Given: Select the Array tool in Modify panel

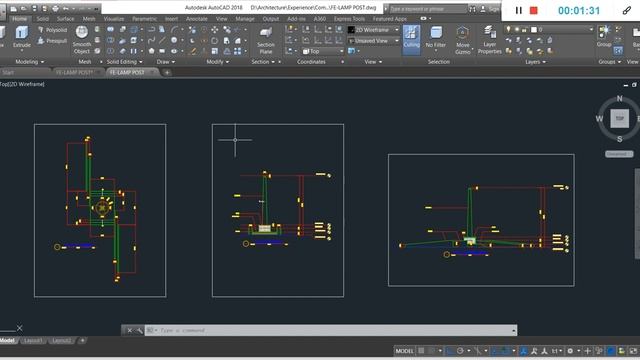Looking at the screenshot, I should click(x=238, y=51).
